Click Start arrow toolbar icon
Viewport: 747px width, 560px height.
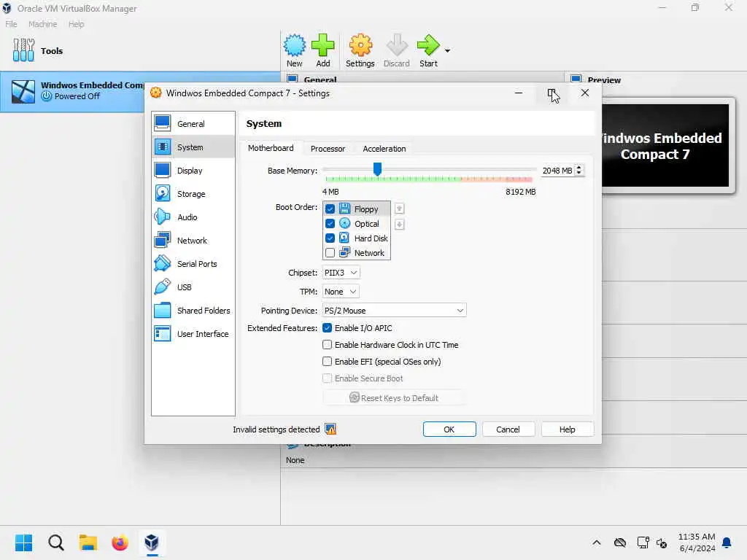[428, 50]
